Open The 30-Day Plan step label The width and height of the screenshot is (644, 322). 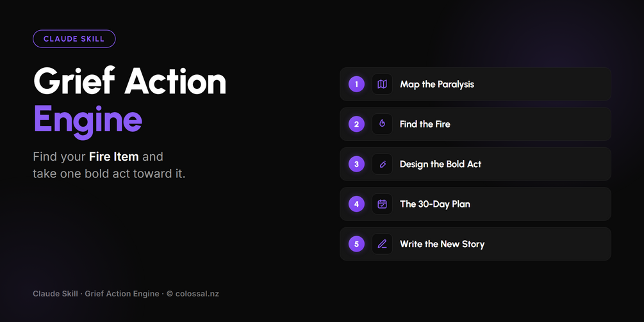pyautogui.click(x=435, y=204)
